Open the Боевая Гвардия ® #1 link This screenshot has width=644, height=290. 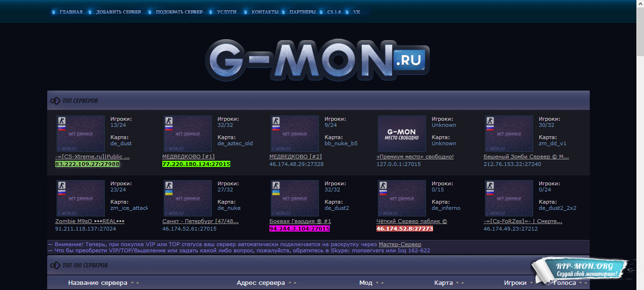300,221
